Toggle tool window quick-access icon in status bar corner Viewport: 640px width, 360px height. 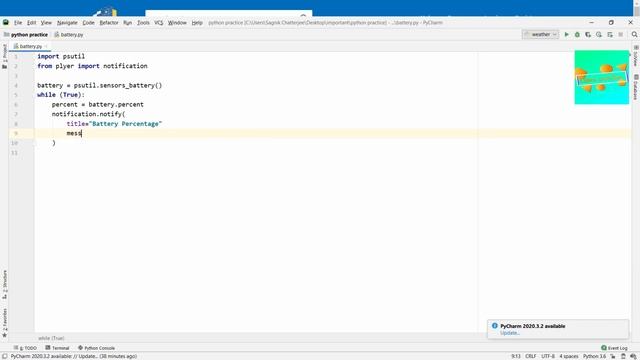pyautogui.click(x=4, y=356)
